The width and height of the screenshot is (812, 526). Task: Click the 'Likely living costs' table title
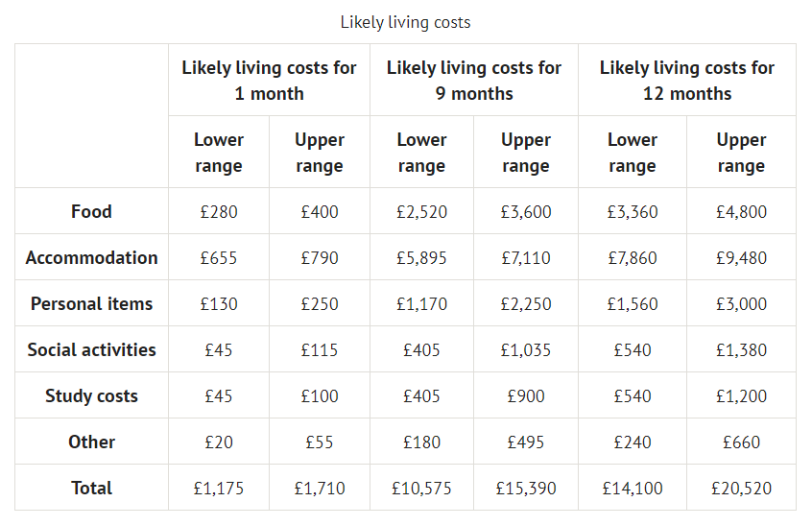coord(405,21)
